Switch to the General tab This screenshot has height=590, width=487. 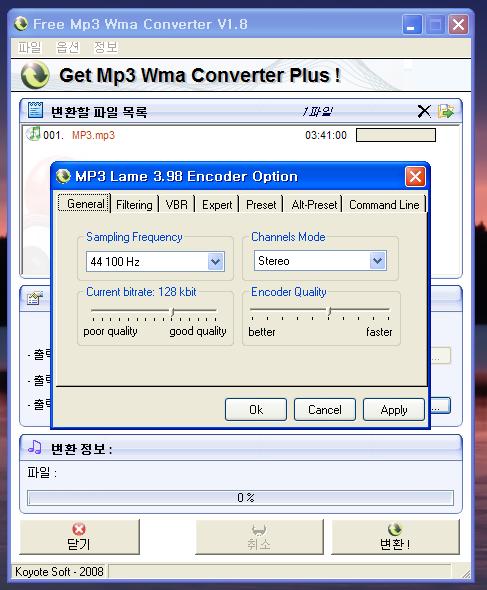tap(85, 204)
